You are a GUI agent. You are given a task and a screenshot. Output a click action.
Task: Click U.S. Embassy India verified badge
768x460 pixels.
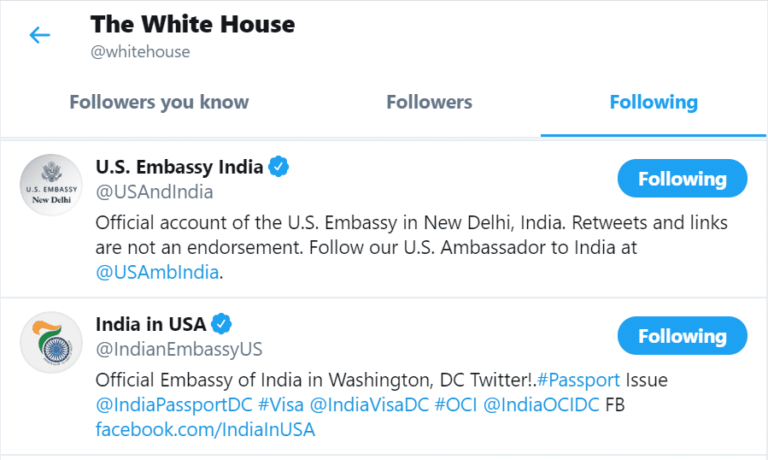(x=279, y=167)
